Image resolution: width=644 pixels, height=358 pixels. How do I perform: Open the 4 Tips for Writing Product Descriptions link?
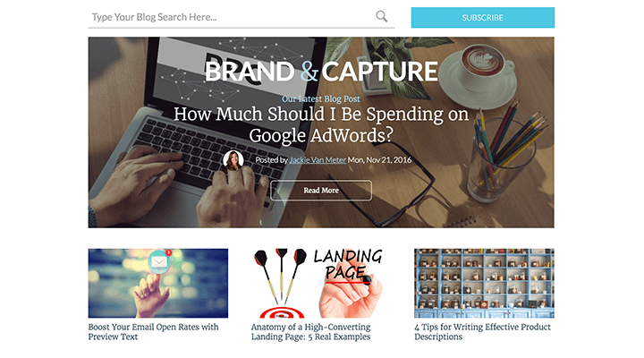tap(482, 332)
